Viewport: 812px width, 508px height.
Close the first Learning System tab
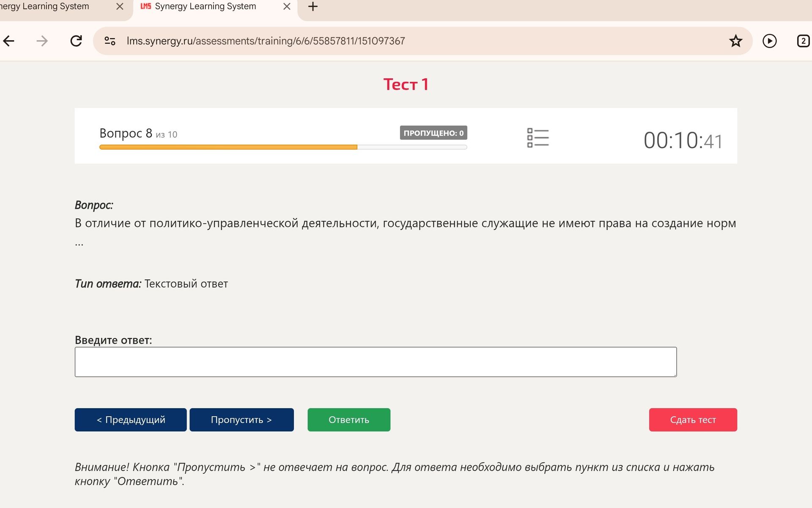(120, 7)
